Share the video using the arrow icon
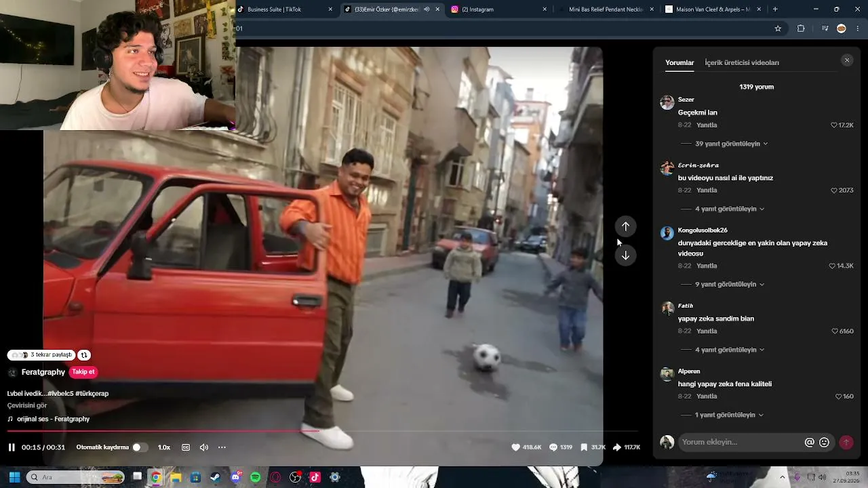 click(x=617, y=447)
